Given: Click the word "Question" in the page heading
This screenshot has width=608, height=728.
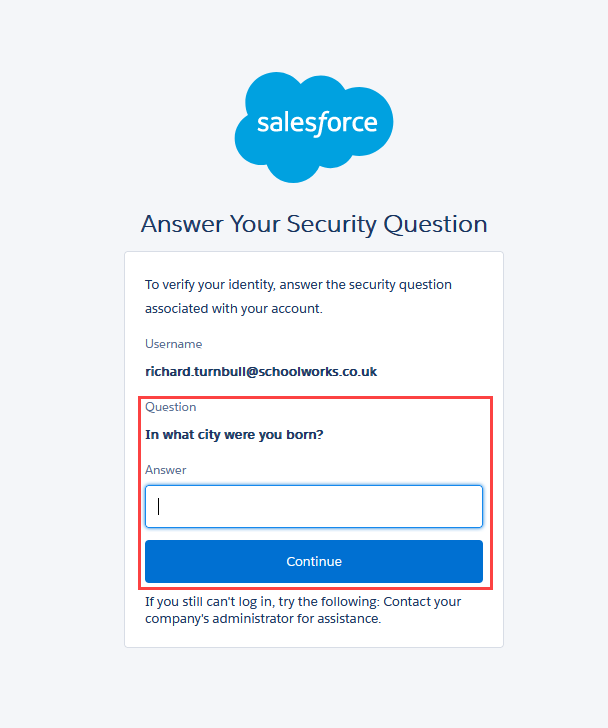Looking at the screenshot, I should [437, 223].
